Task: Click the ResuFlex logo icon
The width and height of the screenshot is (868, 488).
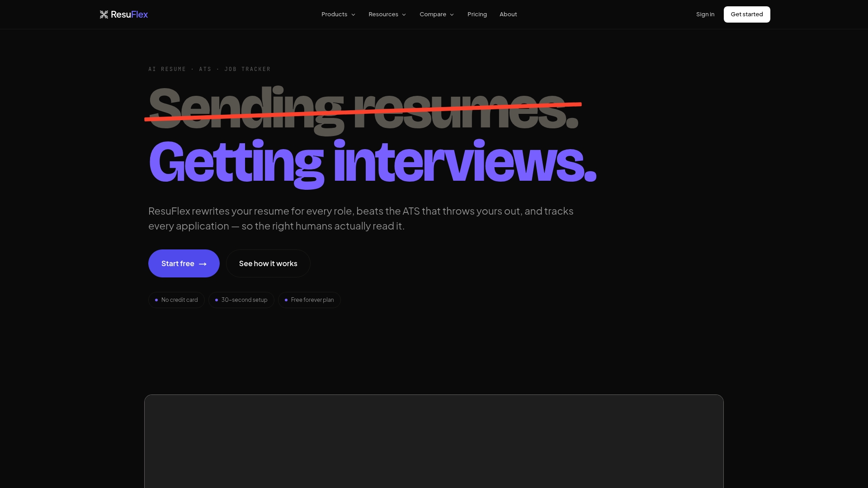Action: (104, 14)
